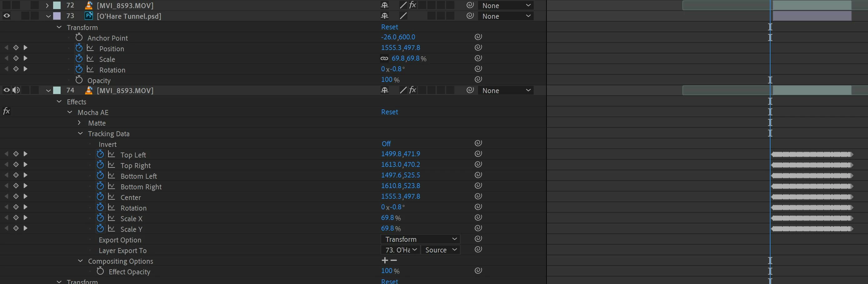This screenshot has width=868, height=284.
Task: Open the Source dropdown
Action: click(440, 250)
